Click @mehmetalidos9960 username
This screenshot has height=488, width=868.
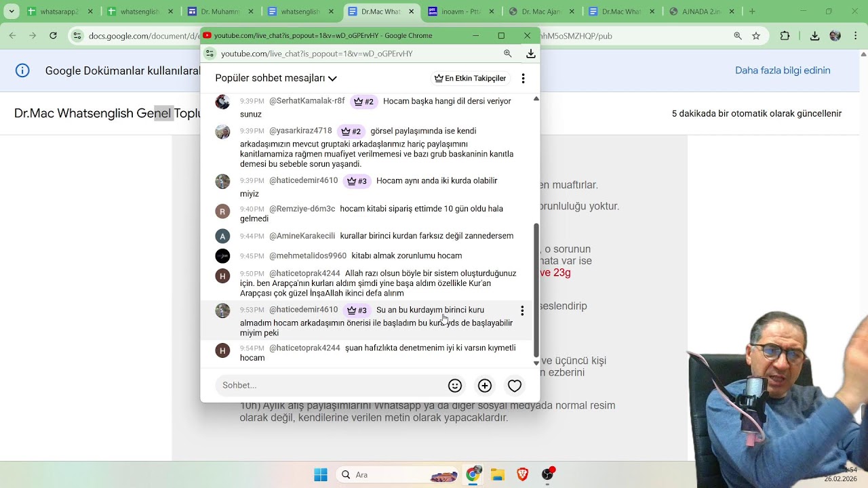[x=308, y=256]
